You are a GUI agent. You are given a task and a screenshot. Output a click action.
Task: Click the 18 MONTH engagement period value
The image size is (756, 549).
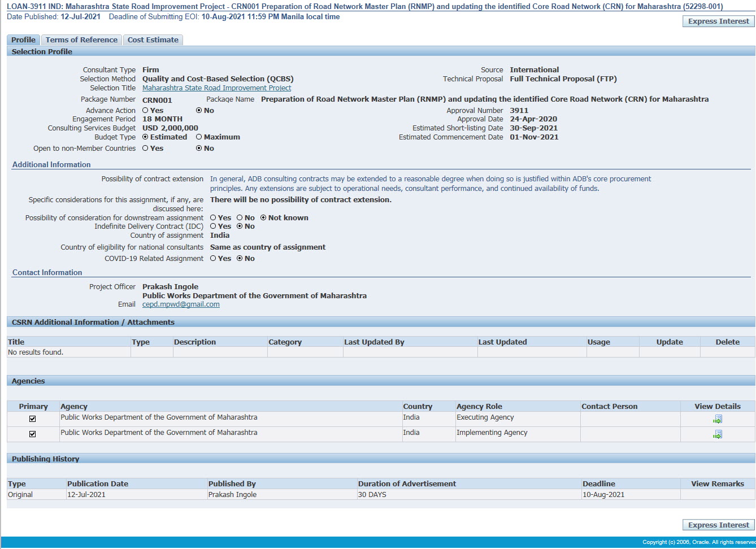[x=162, y=119]
